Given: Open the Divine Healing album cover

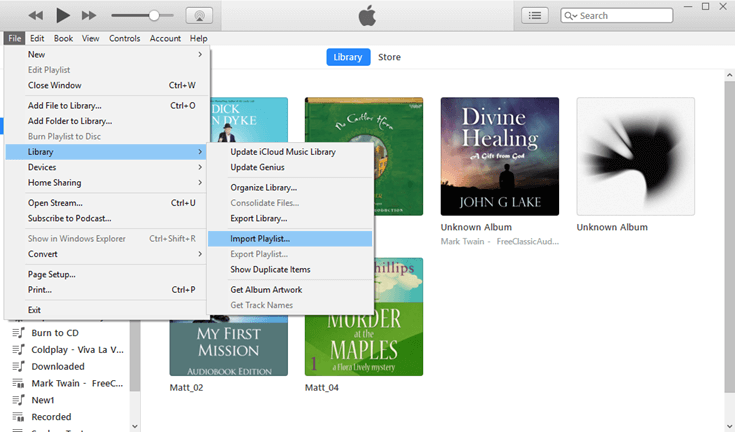Looking at the screenshot, I should click(x=499, y=157).
